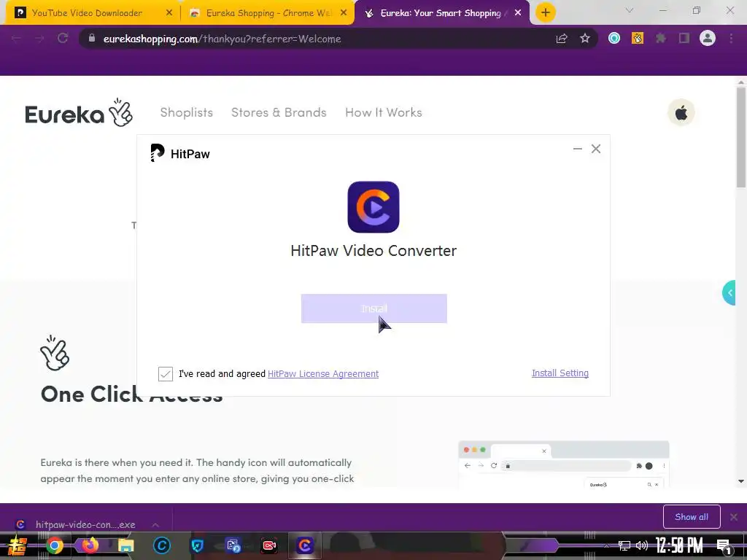Launch Firefox from the taskbar

[x=90, y=545]
